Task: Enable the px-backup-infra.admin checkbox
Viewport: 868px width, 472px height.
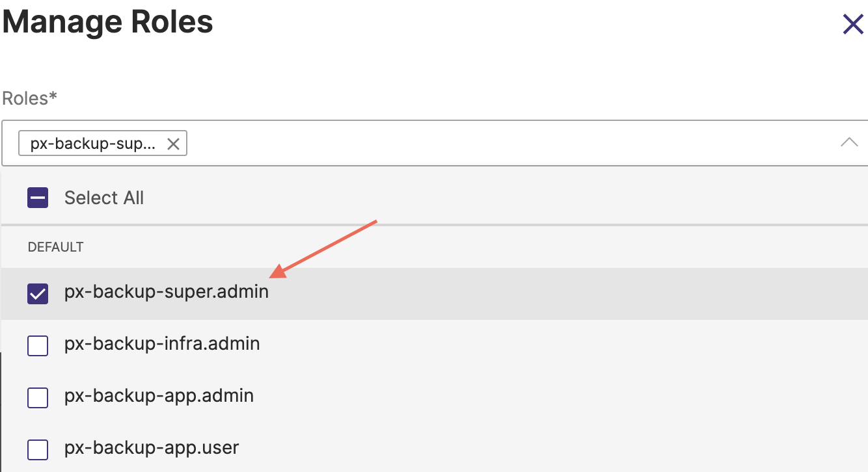Action: coord(38,345)
